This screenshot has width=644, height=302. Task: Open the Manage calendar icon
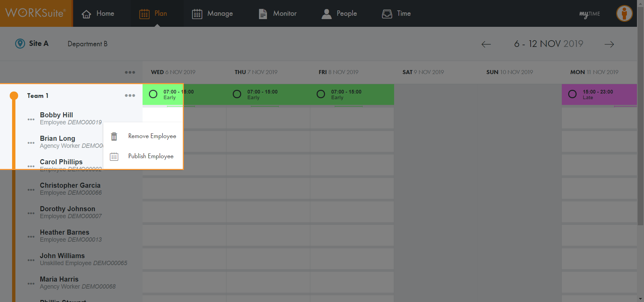(197, 14)
